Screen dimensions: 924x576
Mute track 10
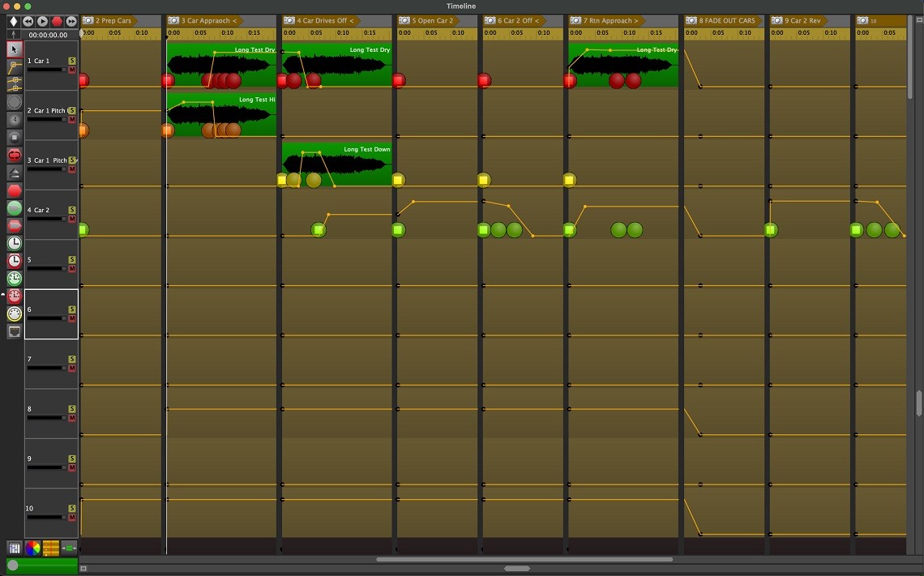tap(72, 518)
